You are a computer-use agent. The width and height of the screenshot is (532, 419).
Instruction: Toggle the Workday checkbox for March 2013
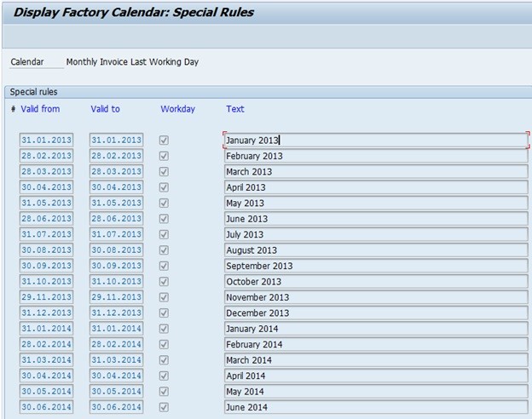click(x=164, y=171)
